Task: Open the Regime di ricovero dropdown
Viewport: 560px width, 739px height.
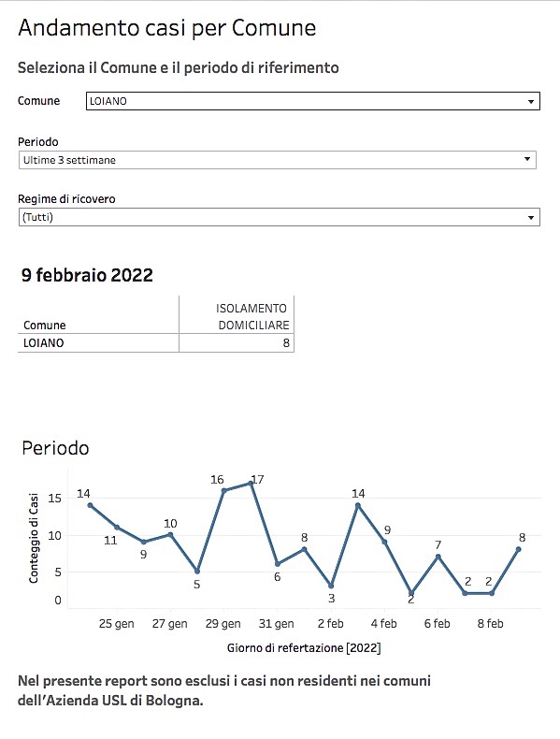Action: (x=279, y=217)
